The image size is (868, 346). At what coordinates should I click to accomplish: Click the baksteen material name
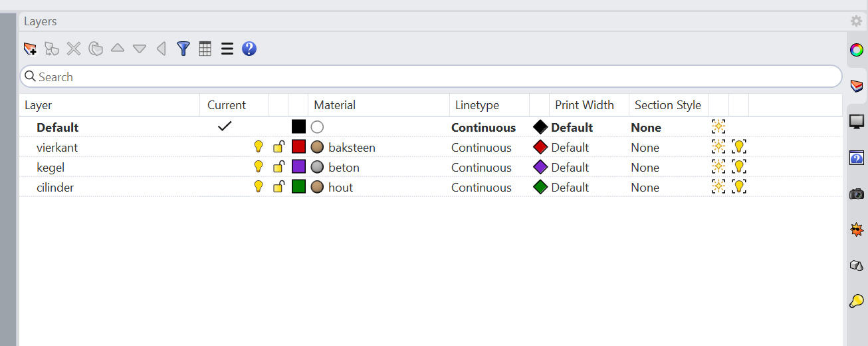352,148
